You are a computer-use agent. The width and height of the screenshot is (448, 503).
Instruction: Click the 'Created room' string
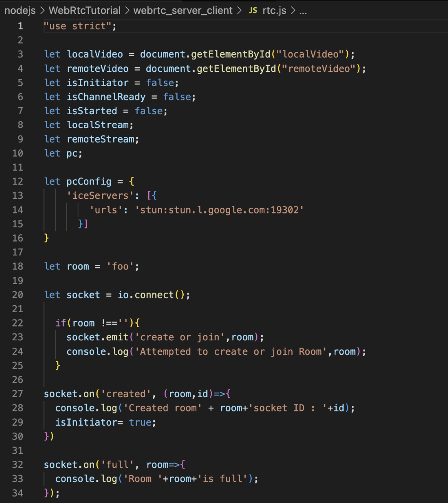163,408
